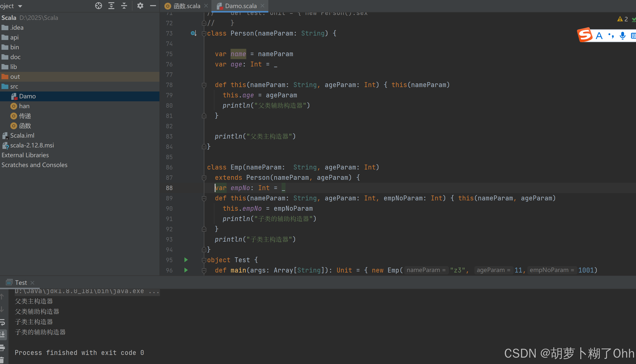Click the Expand All icon in project toolbar
This screenshot has height=364, width=636.
(x=111, y=5)
